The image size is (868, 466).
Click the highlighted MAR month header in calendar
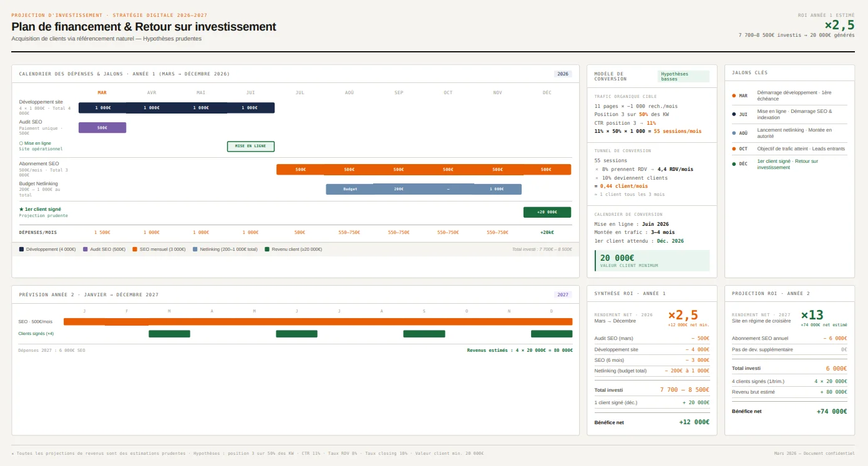click(x=102, y=92)
